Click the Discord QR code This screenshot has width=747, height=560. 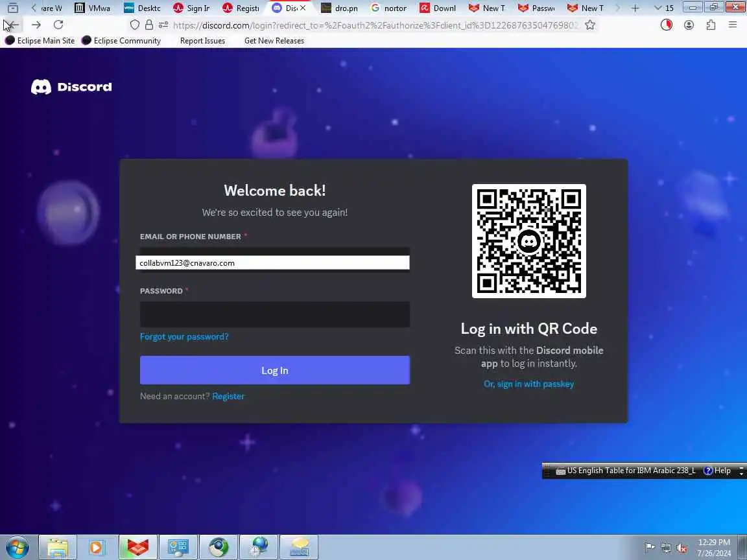pyautogui.click(x=529, y=241)
